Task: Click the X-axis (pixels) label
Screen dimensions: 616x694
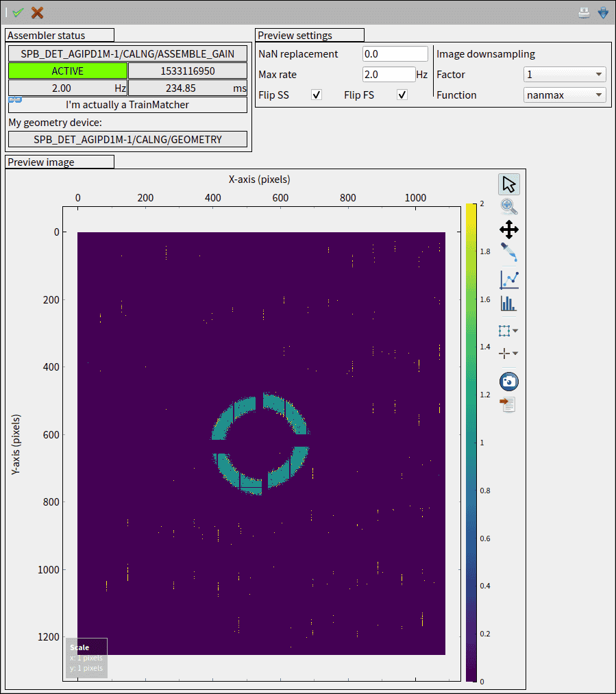Action: click(x=259, y=179)
